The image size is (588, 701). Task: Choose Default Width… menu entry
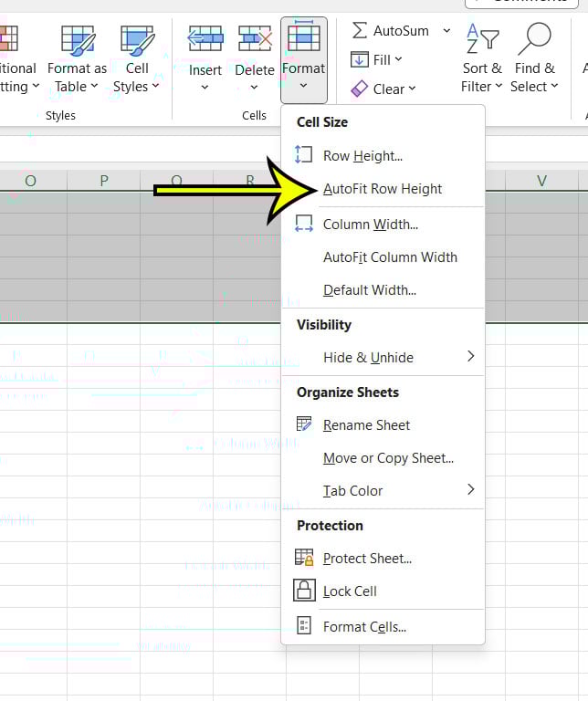(x=383, y=290)
